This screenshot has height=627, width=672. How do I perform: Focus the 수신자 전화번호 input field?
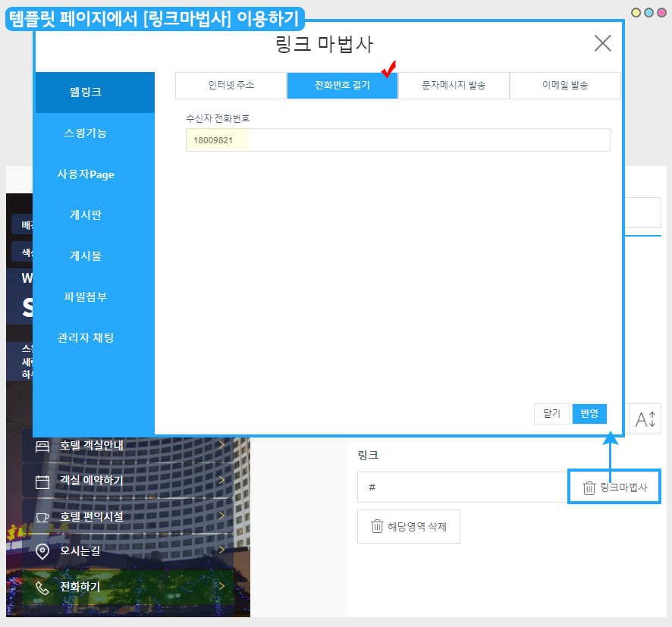point(397,140)
